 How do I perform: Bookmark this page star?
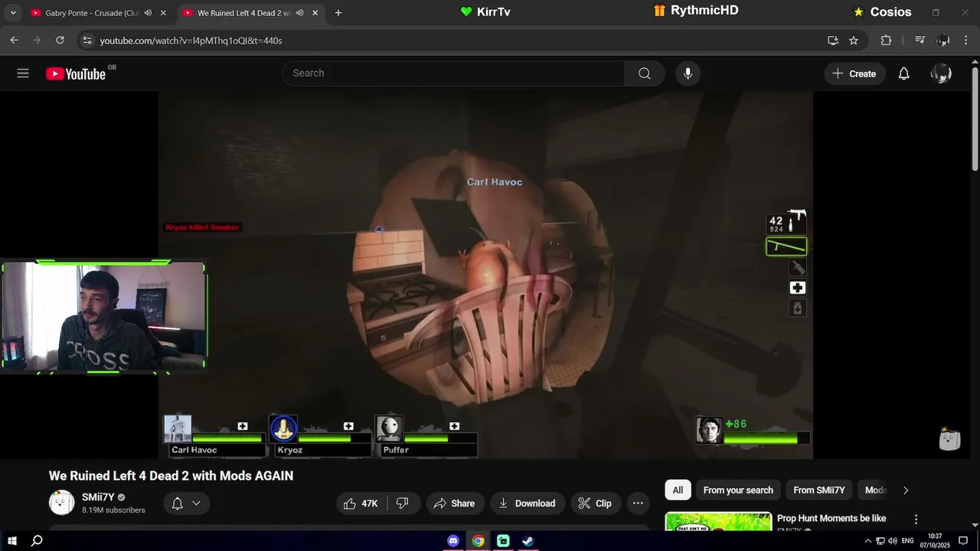click(x=854, y=41)
